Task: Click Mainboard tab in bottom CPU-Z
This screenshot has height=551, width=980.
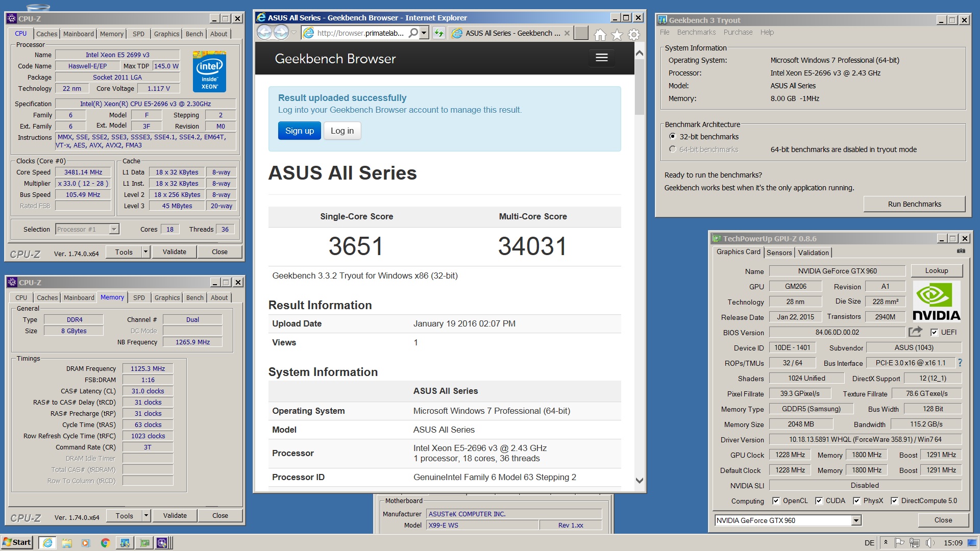Action: [79, 297]
